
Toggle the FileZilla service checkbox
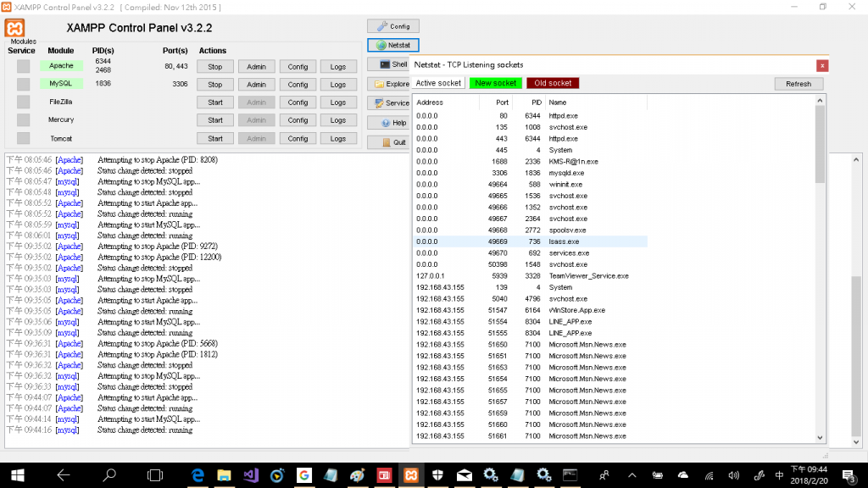(x=23, y=102)
